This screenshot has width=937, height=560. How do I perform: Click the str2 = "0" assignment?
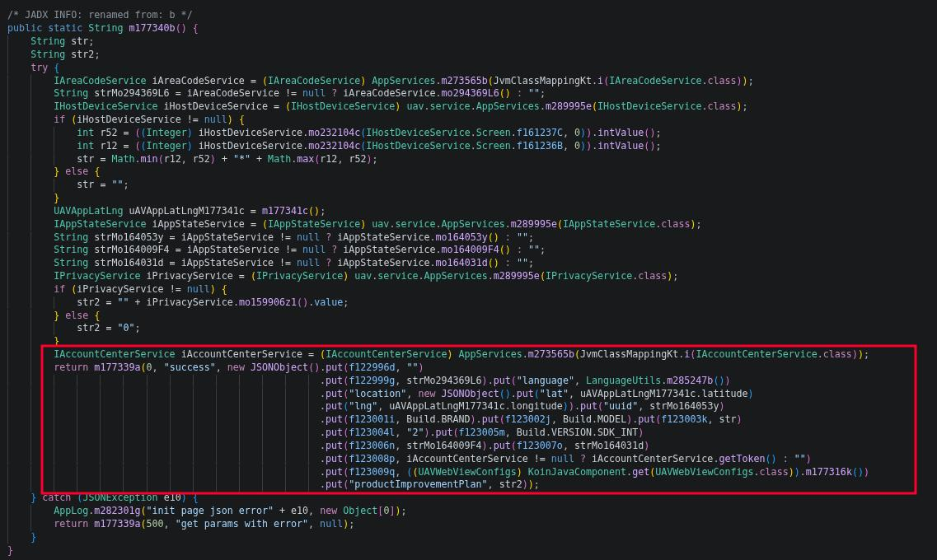(x=108, y=328)
